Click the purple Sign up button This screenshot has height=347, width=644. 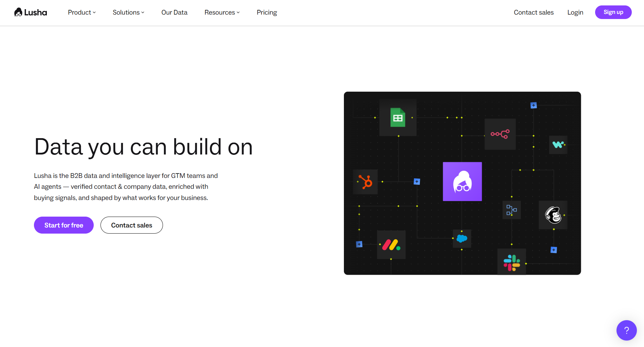[x=613, y=12]
